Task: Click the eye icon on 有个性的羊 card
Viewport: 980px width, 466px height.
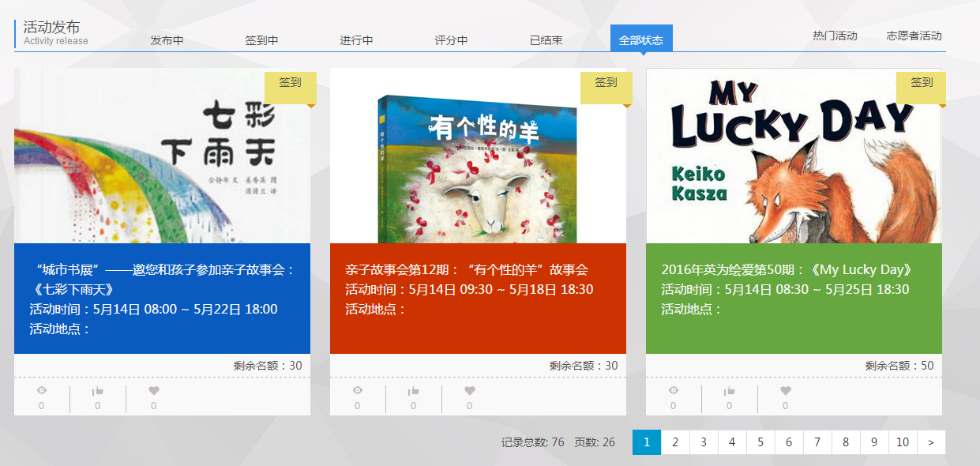Action: 358,390
